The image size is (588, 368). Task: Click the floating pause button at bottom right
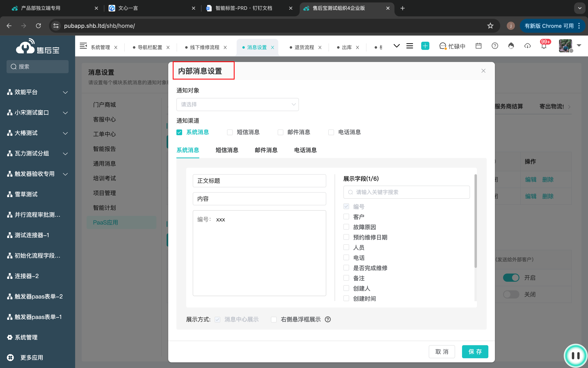coord(576,356)
